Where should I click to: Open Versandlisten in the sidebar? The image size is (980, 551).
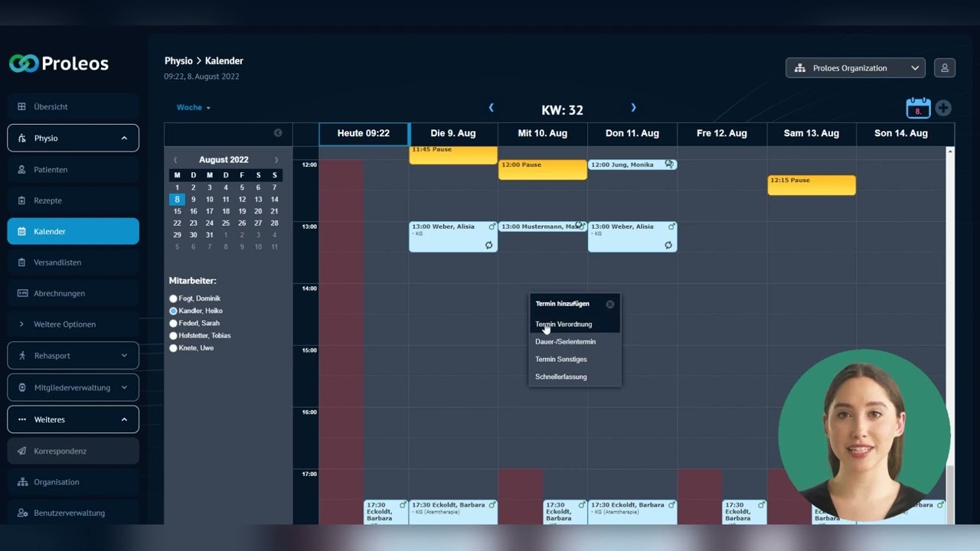(x=73, y=262)
